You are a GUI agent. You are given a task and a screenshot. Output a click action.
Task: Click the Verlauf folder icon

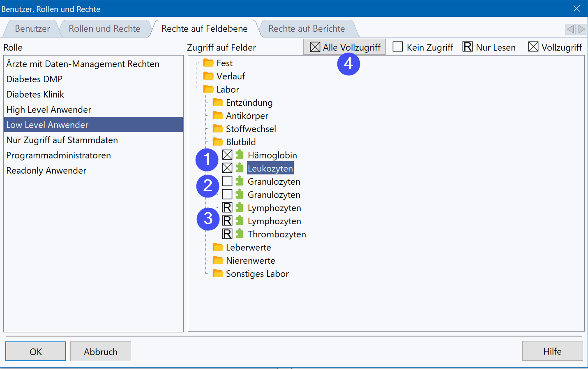[209, 76]
